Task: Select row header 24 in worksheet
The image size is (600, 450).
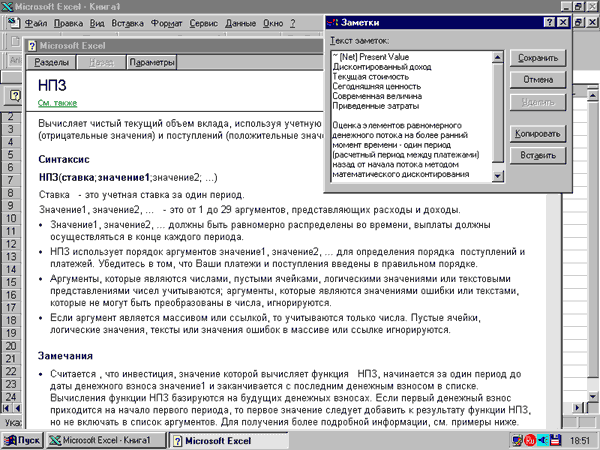Action: [x=11, y=397]
